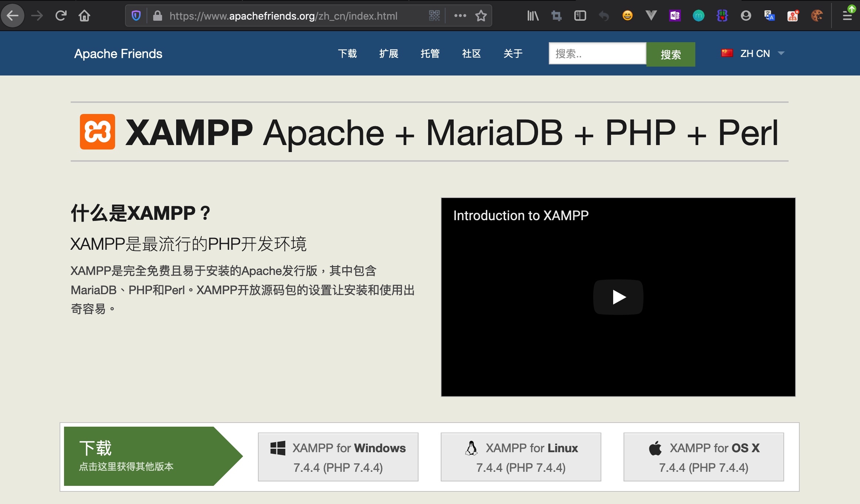Click the site security padlock icon
The width and height of the screenshot is (860, 504).
[158, 16]
